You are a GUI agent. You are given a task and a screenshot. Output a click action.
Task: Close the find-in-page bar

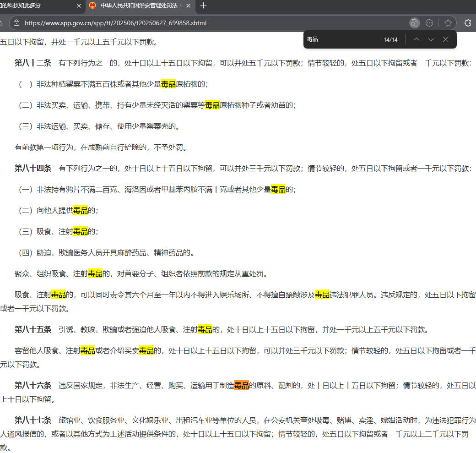click(445, 39)
